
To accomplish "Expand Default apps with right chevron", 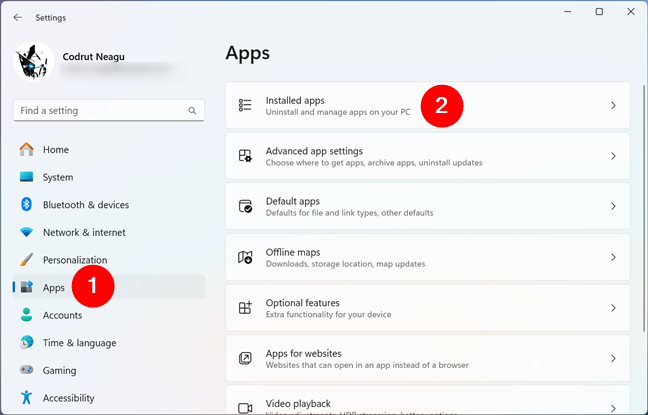I will click(x=613, y=207).
